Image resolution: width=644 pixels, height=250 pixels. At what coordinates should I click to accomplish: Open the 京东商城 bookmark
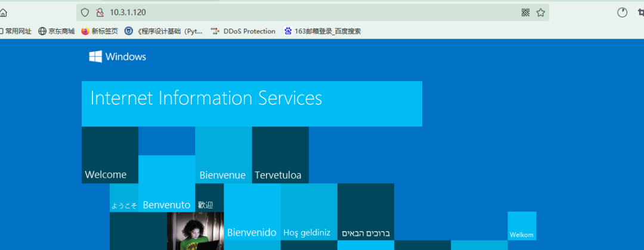57,31
